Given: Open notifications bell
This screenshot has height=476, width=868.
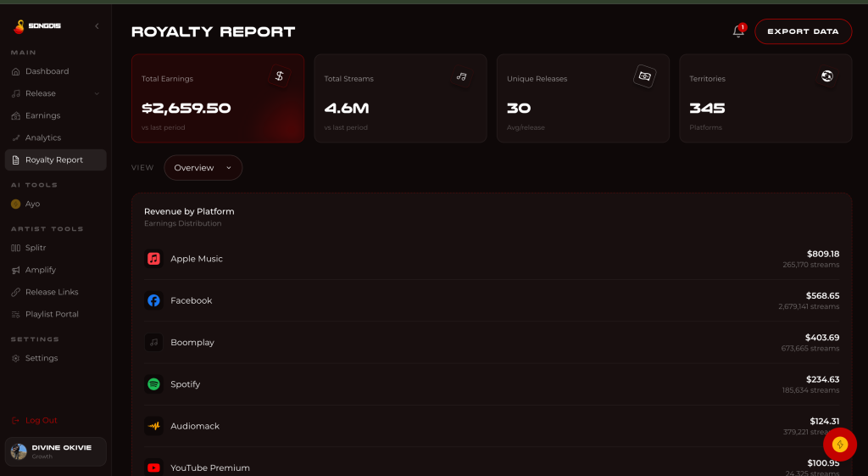Looking at the screenshot, I should click(738, 31).
